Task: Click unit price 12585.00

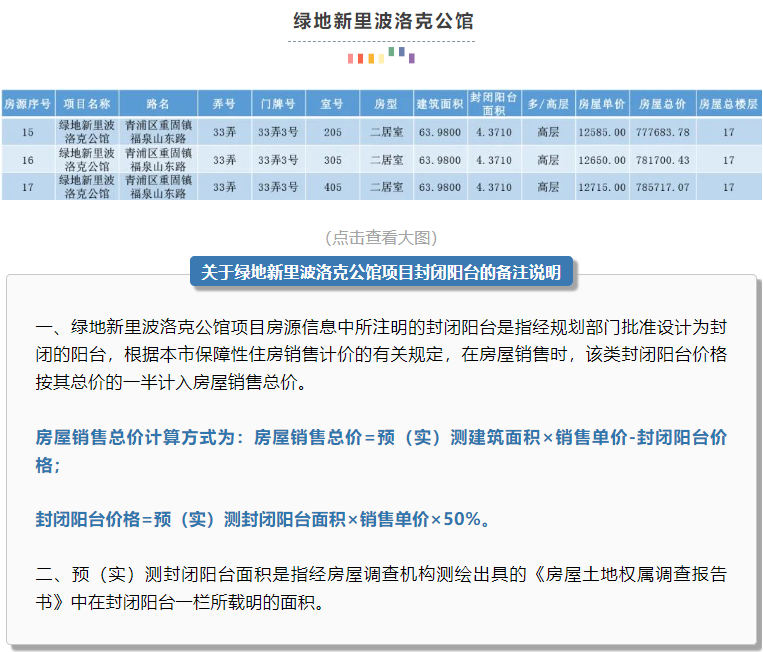Action: tap(602, 132)
